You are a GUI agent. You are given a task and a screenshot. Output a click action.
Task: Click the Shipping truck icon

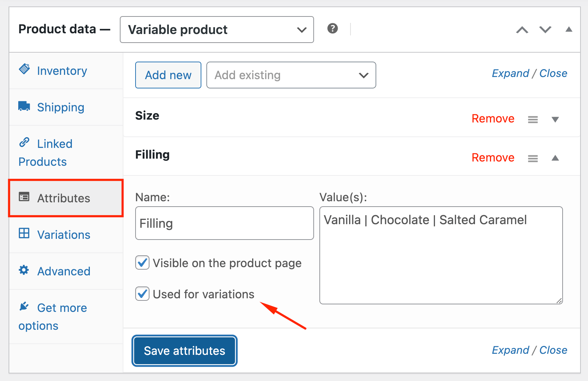tap(24, 106)
